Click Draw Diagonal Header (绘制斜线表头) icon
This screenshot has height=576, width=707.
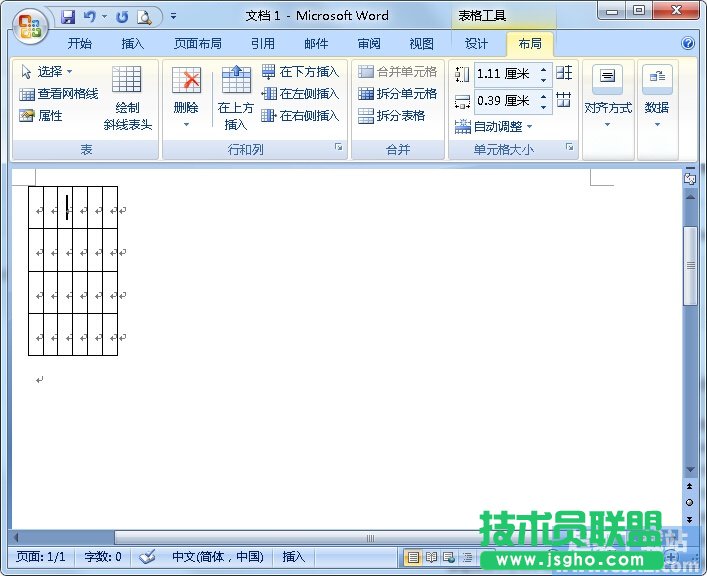pos(127,88)
